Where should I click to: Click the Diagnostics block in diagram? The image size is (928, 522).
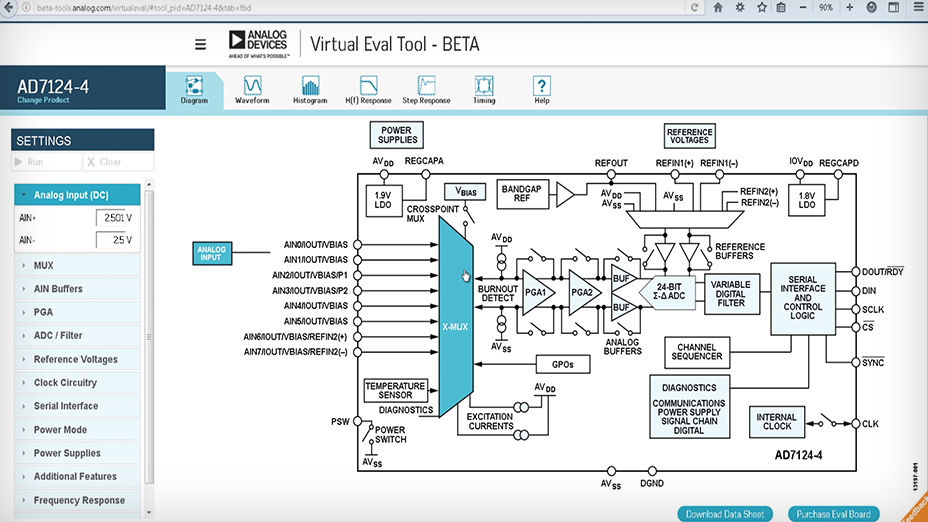pos(689,407)
